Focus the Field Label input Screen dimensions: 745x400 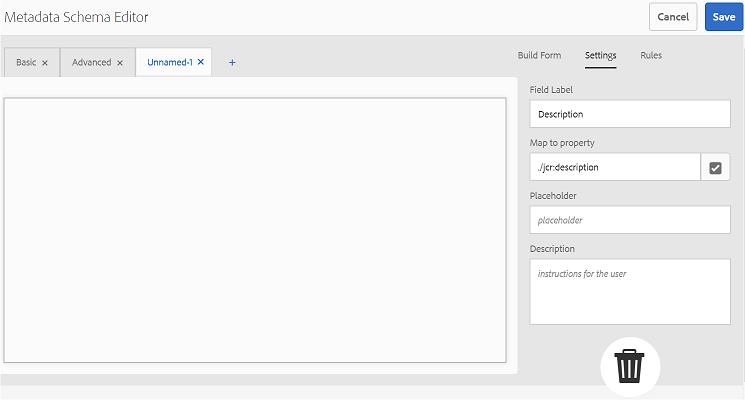coord(629,114)
